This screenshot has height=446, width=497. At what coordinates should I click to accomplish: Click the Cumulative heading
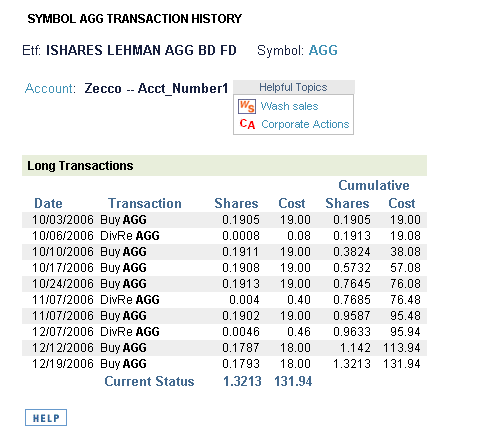374,185
